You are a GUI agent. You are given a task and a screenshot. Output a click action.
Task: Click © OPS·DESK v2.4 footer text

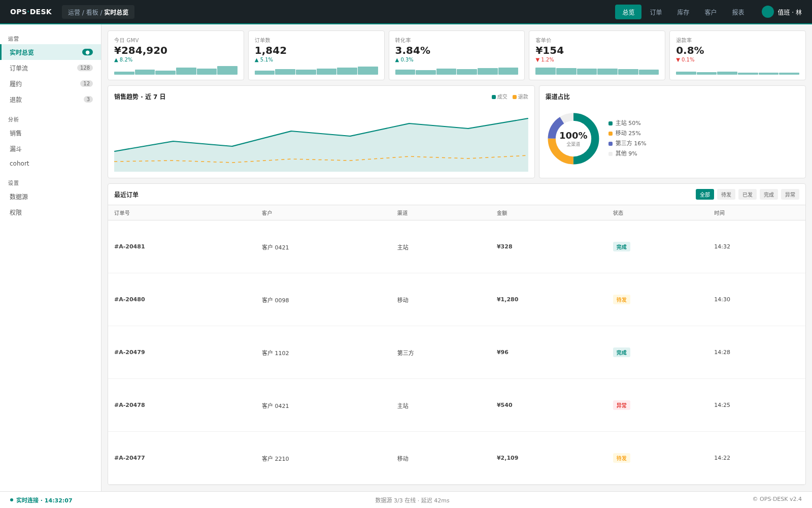[x=777, y=499]
